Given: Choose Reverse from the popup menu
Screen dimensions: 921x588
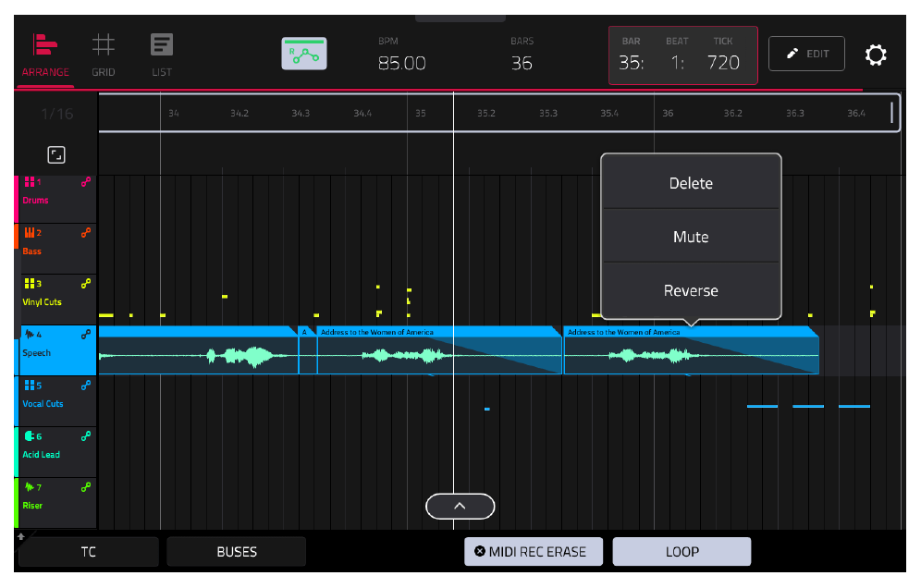Looking at the screenshot, I should point(691,291).
